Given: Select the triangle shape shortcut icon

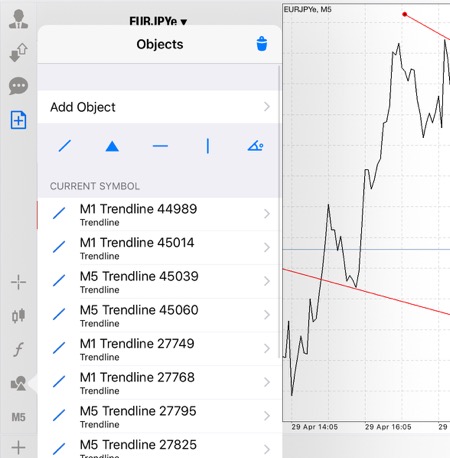Looking at the screenshot, I should coord(112,146).
